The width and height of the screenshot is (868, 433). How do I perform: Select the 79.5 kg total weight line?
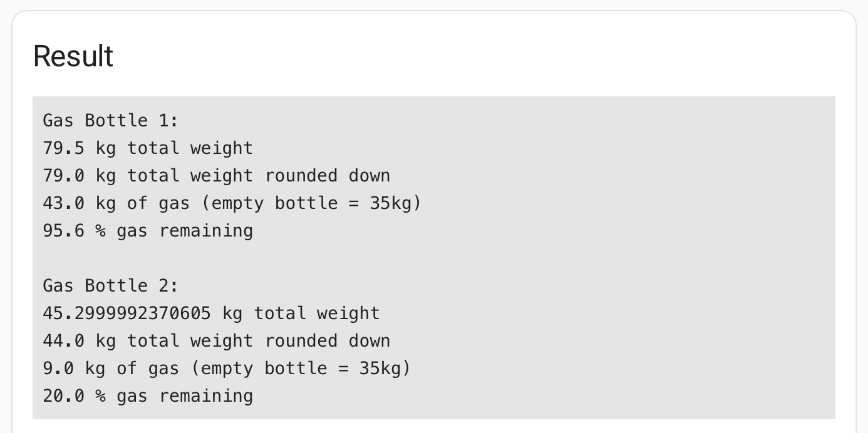(x=148, y=148)
